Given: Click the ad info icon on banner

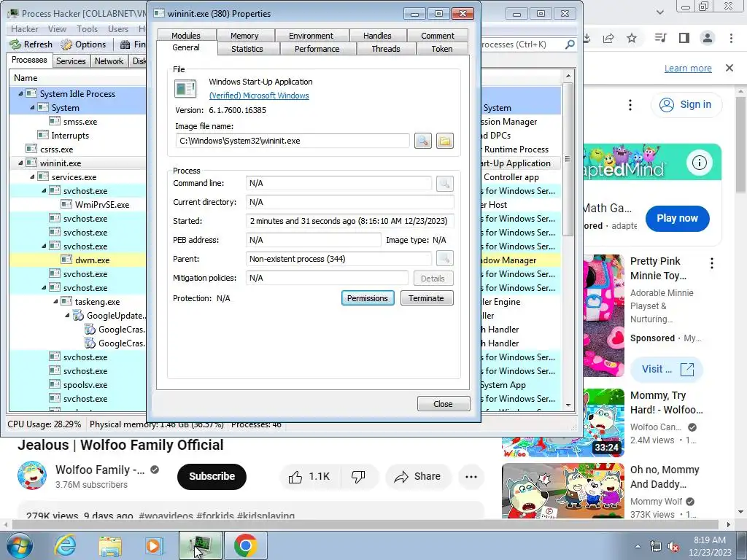Looking at the screenshot, I should point(699,163).
